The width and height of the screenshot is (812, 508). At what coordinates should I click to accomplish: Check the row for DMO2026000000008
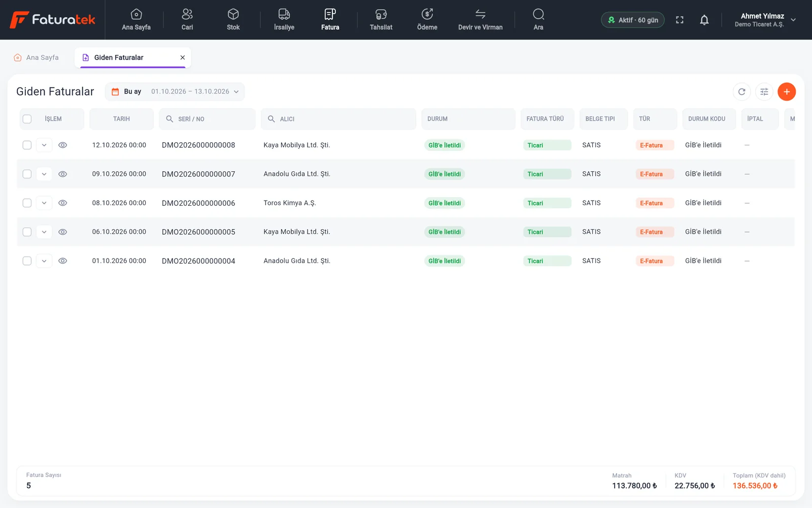coord(27,145)
